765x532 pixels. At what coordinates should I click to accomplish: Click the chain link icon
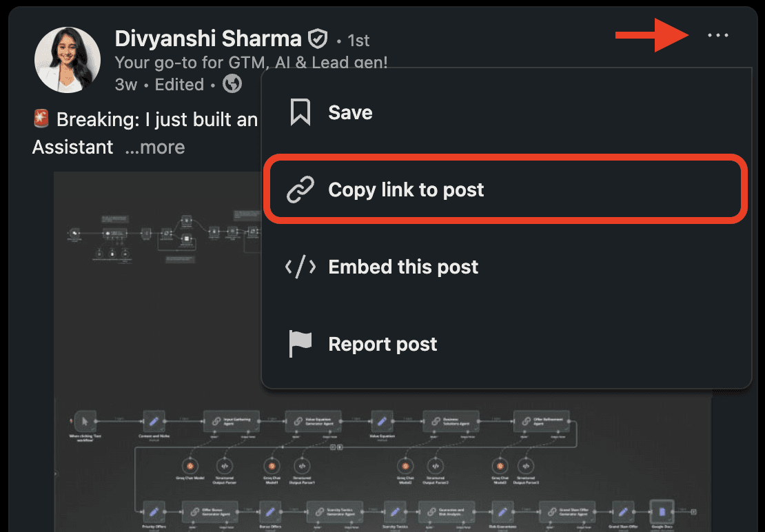click(x=300, y=190)
